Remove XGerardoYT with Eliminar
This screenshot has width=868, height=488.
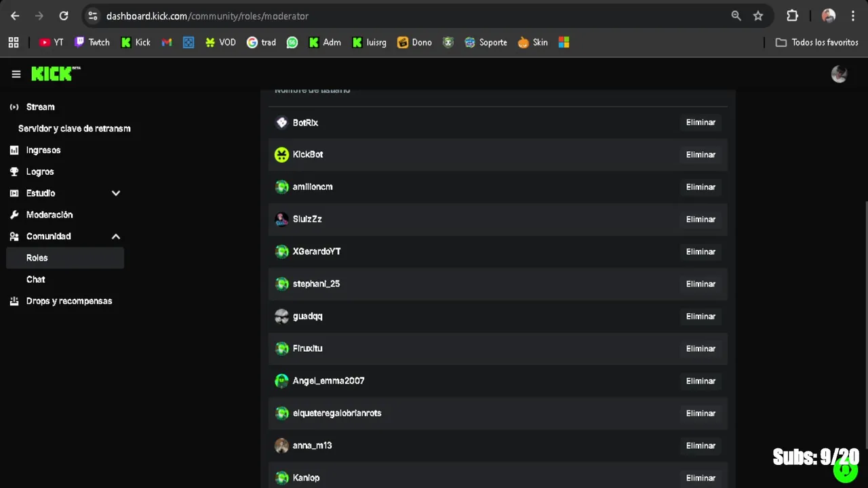pos(701,251)
